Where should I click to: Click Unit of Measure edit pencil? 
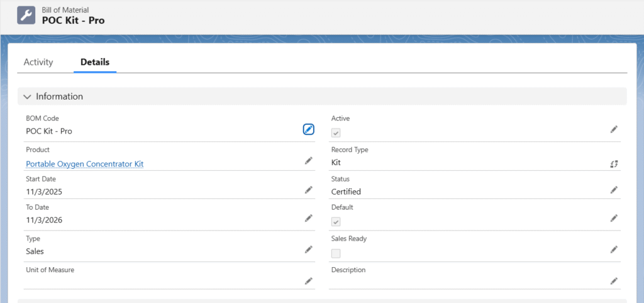[x=308, y=281]
